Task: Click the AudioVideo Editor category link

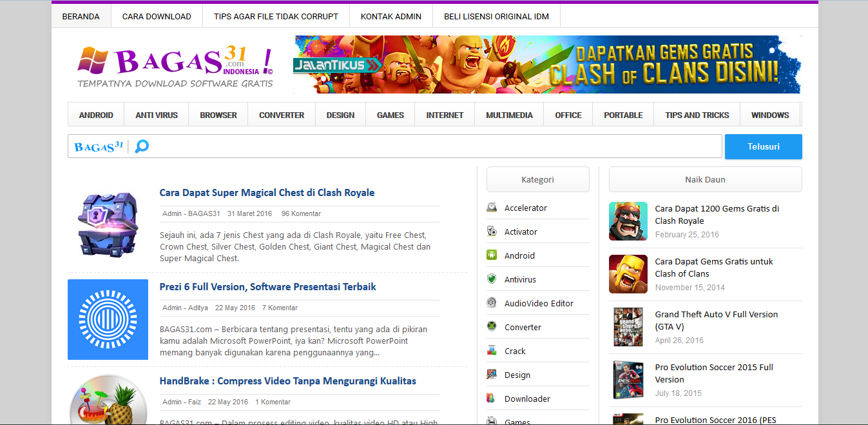Action: click(539, 304)
